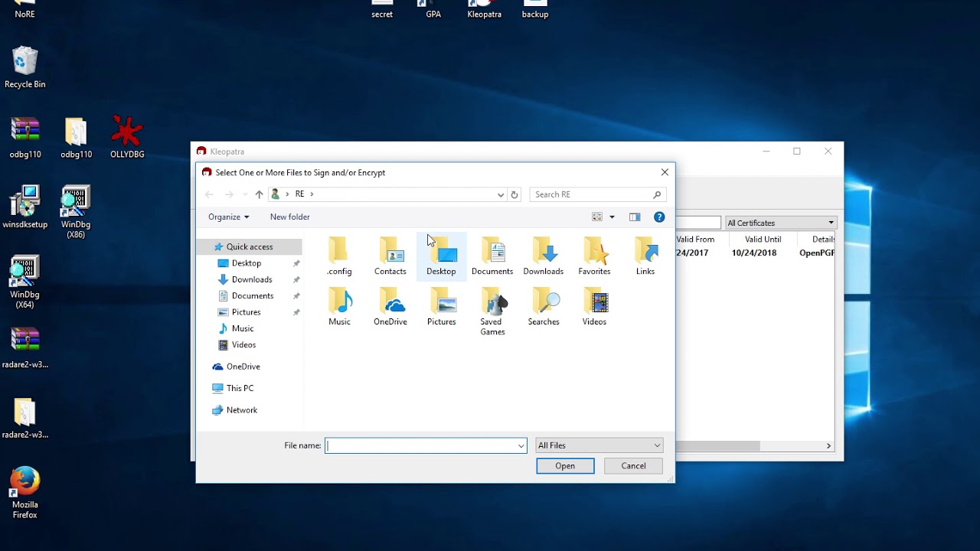Open Recycle Bin on desktop

pyautogui.click(x=25, y=68)
